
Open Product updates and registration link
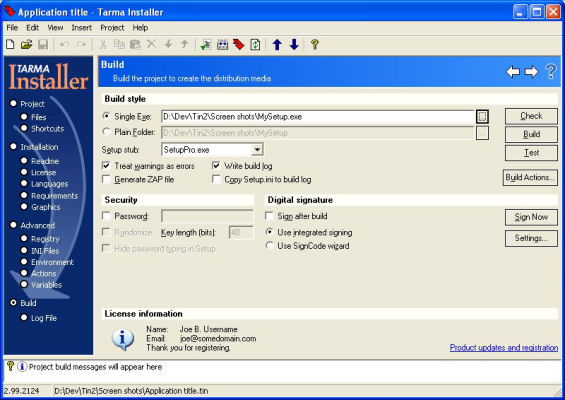(x=504, y=348)
